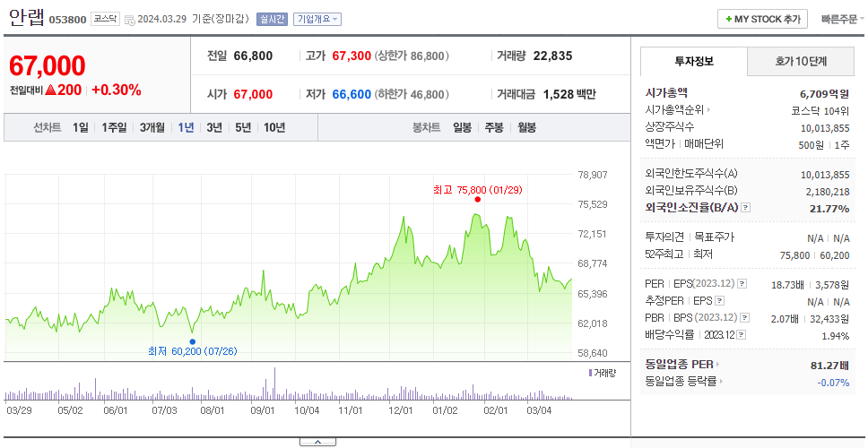Click the -0.07% sector change value
868x448 pixels.
[833, 383]
